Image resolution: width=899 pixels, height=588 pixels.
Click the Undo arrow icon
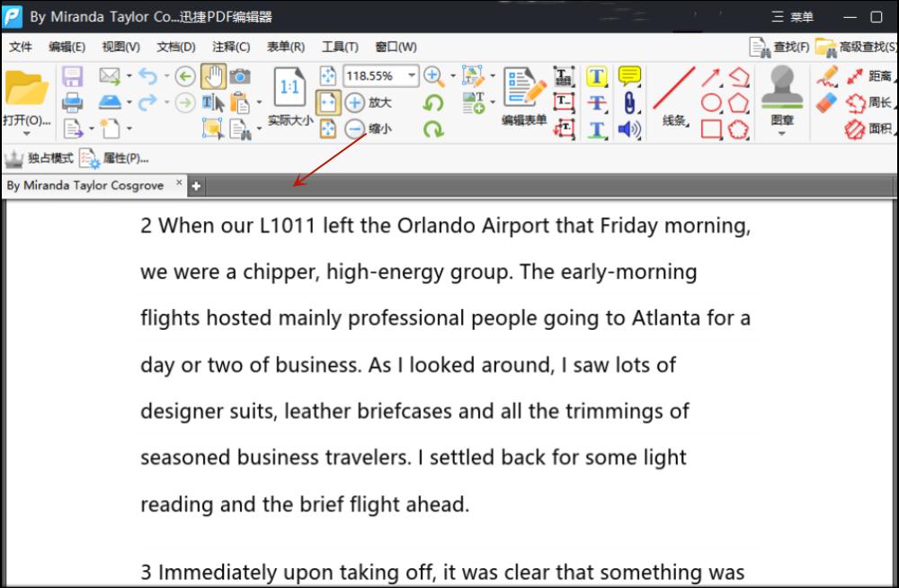tap(148, 76)
